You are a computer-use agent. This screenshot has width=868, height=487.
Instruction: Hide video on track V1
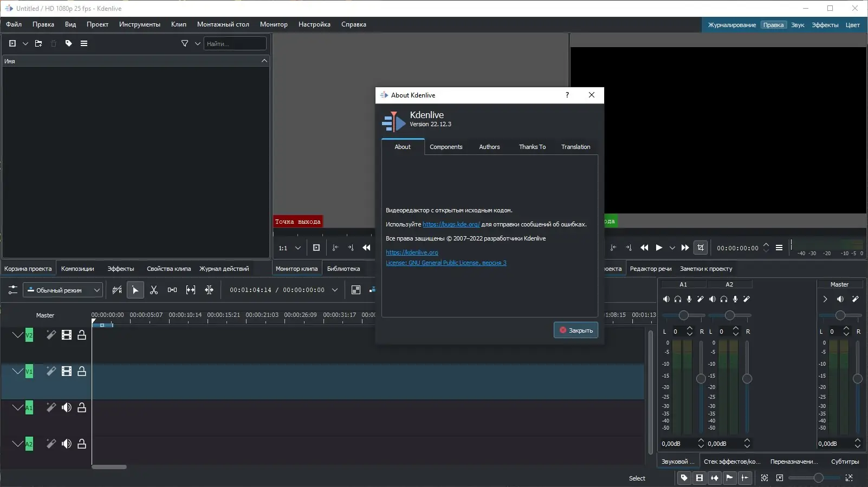click(67, 371)
